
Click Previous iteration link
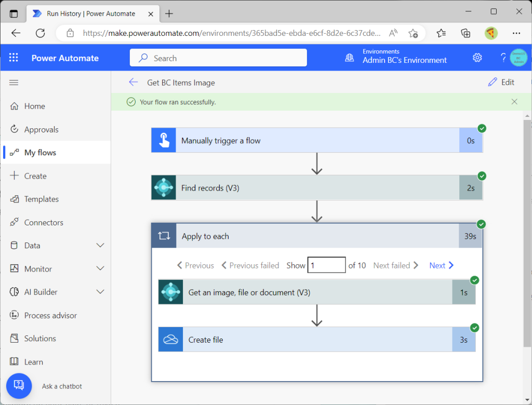195,265
